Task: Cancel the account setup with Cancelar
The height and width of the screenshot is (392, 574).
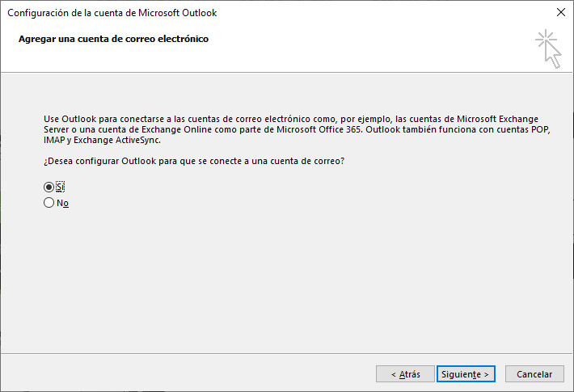Action: (x=534, y=374)
